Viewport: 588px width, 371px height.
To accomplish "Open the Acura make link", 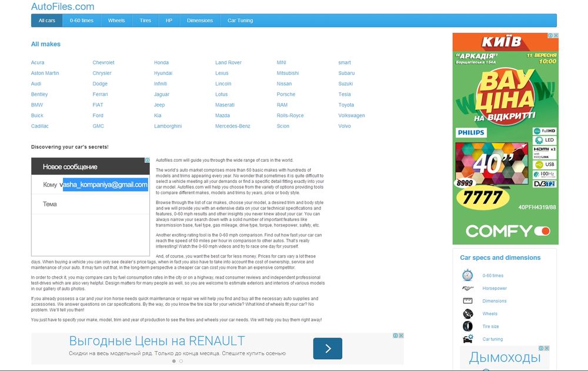I will [38, 63].
